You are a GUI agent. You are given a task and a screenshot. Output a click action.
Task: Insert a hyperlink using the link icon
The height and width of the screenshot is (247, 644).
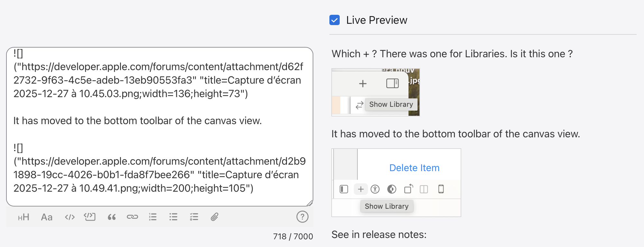pos(132,217)
